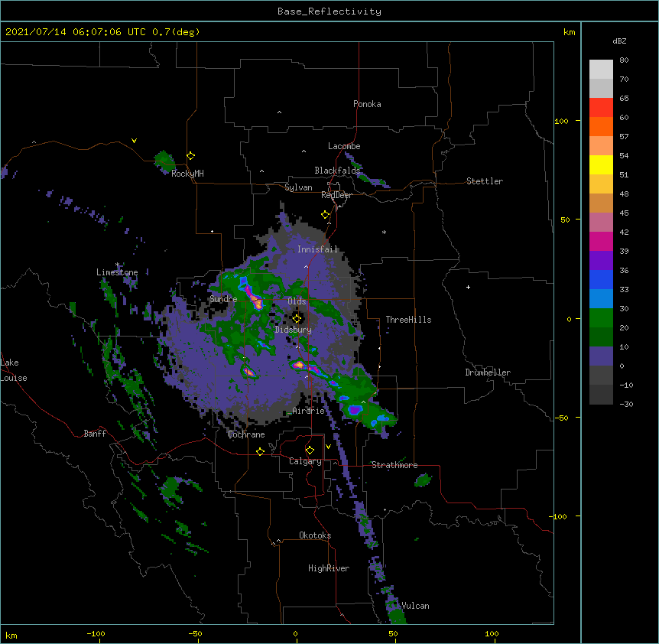
Task: Click the yellow diamond marker beside RockyMH
Action: tap(191, 156)
